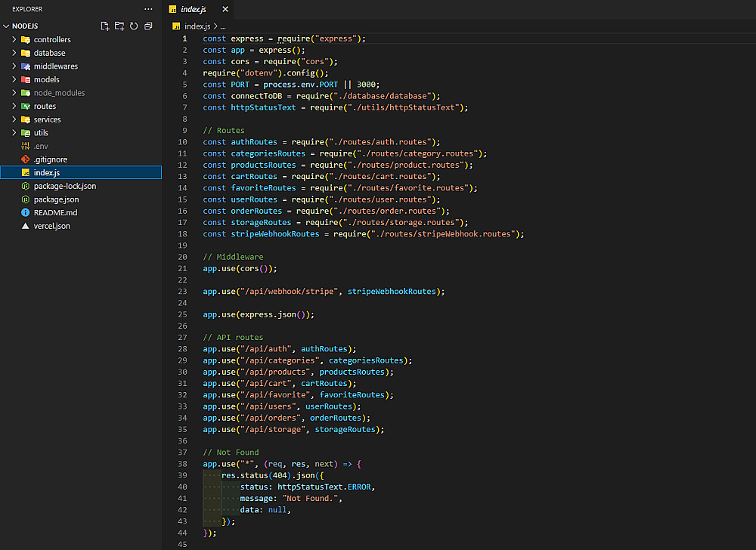The width and height of the screenshot is (756, 550).
Task: Click the README.md info icon
Action: (26, 212)
